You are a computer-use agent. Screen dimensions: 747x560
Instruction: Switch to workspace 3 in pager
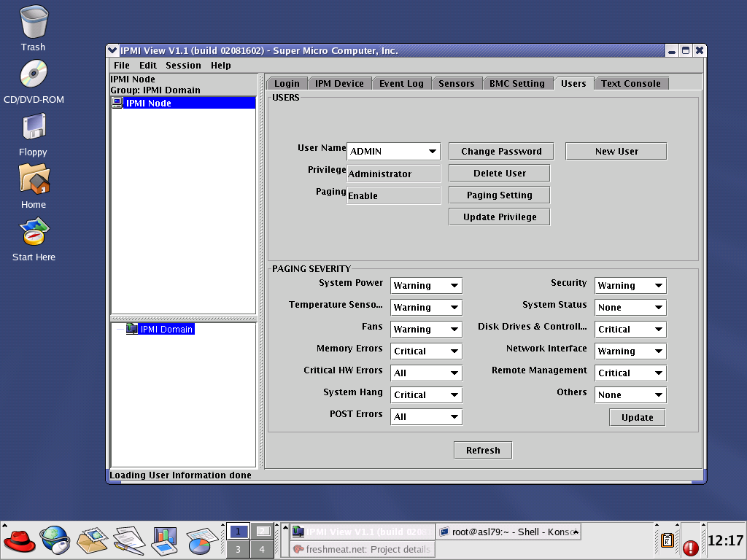pos(238,549)
